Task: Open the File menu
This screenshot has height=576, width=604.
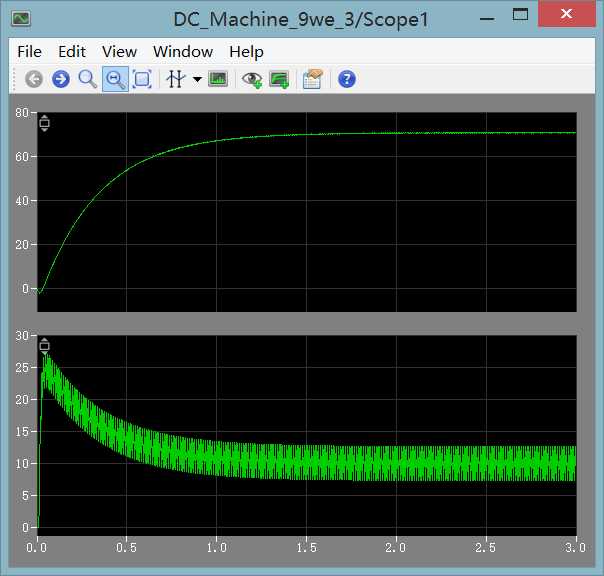Action: (29, 52)
